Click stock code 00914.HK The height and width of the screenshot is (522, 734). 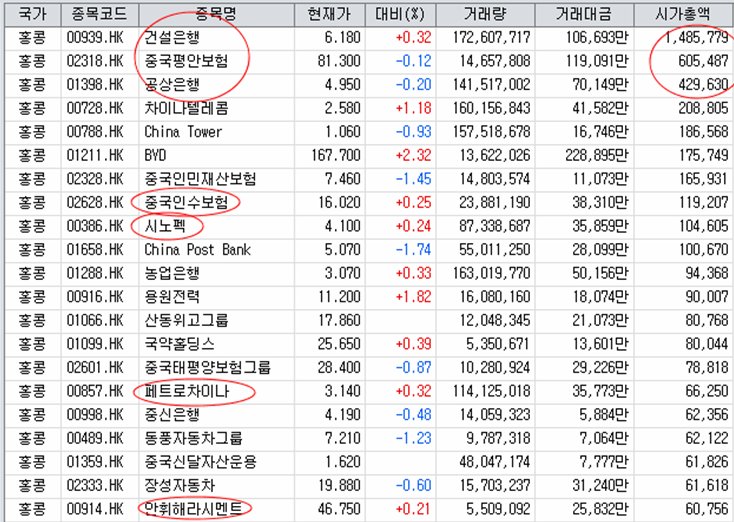click(95, 508)
